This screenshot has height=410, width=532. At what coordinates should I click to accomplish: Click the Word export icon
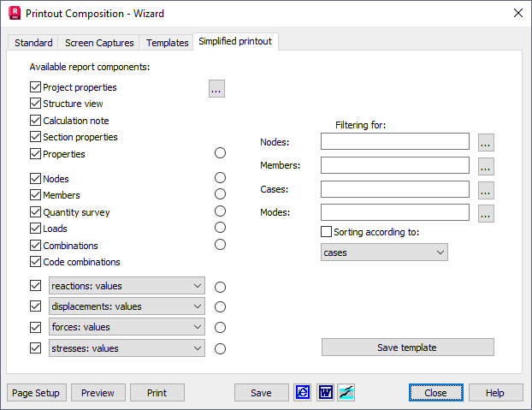pos(325,393)
